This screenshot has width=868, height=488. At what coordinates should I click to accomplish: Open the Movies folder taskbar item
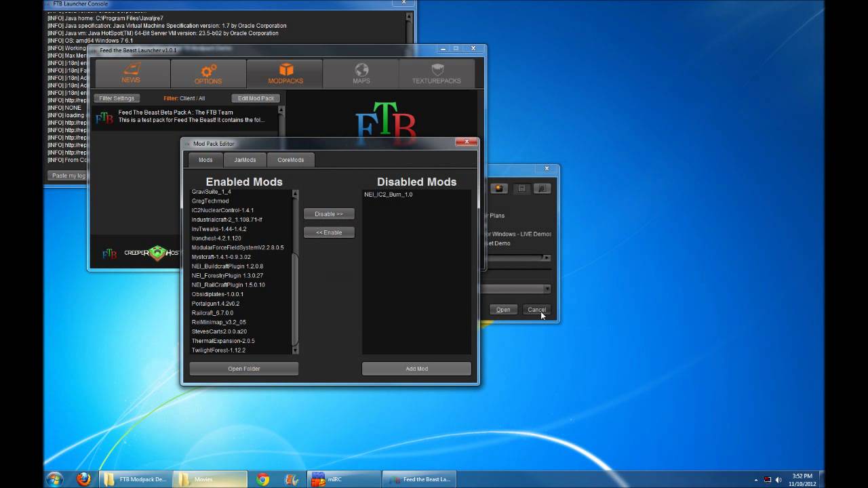(208, 479)
